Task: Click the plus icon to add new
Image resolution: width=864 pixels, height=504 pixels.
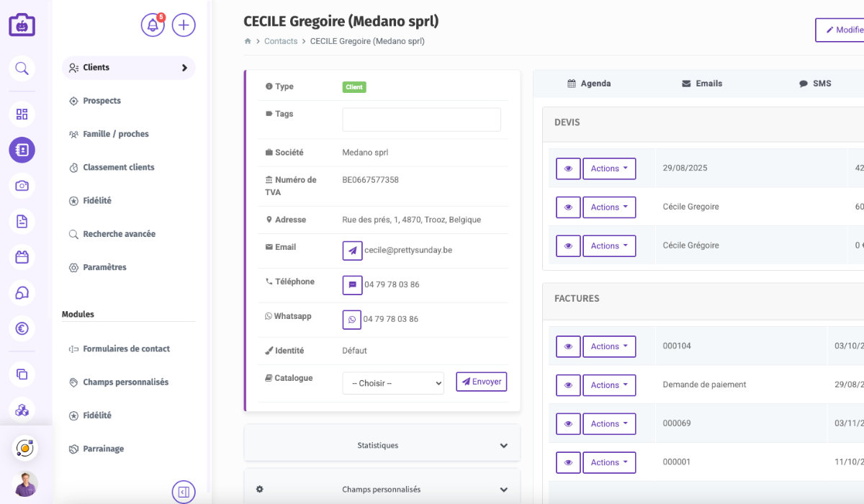Action: pyautogui.click(x=184, y=25)
